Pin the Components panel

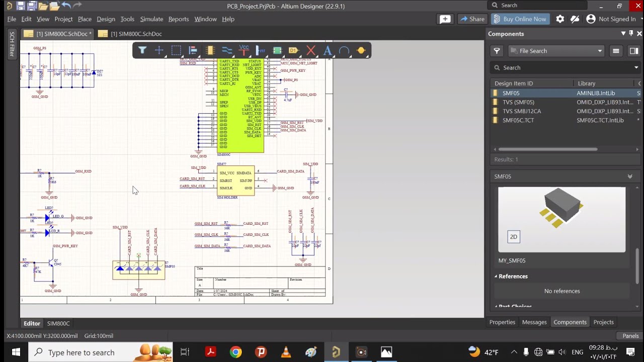click(x=631, y=34)
